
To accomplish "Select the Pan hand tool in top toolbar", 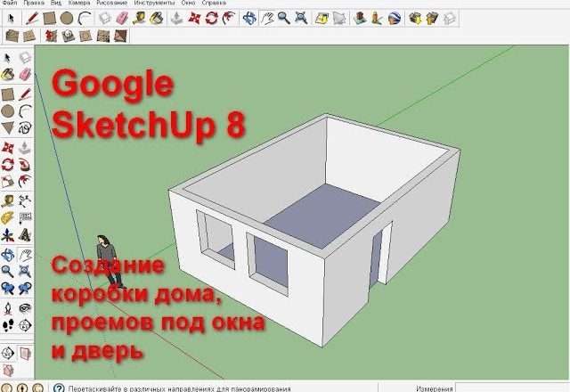I will point(267,18).
